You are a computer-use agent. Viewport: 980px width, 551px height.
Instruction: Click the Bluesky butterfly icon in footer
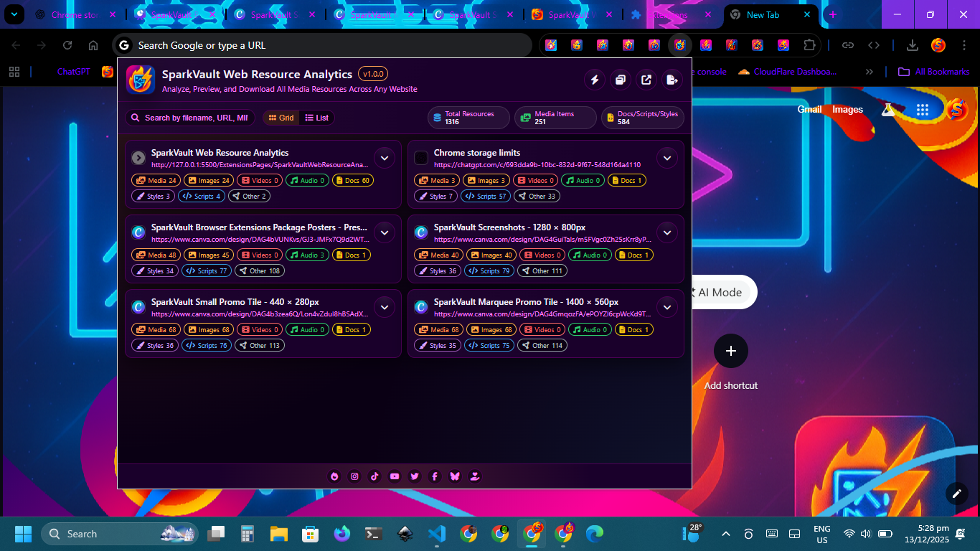point(455,476)
